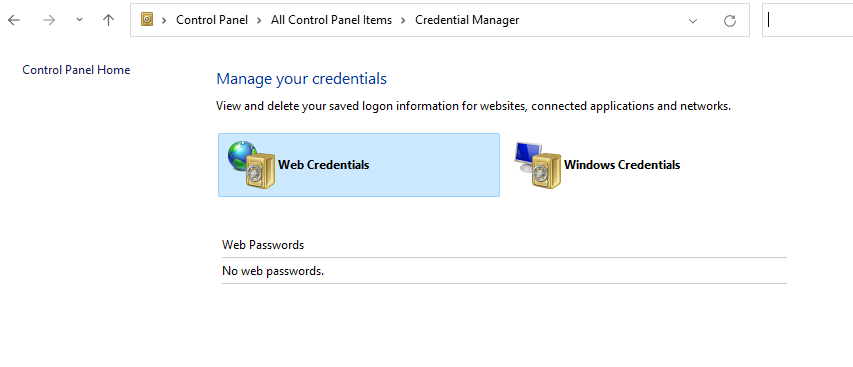Go up one level with the Up arrow

(109, 20)
